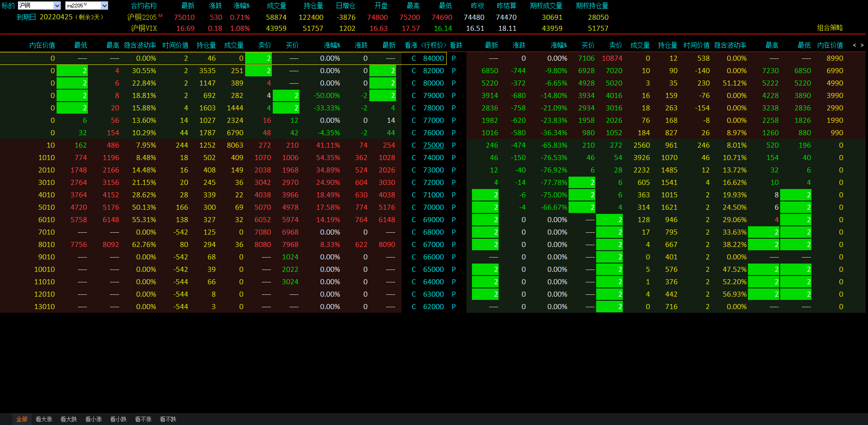Screen dimensions: 868x425
Task: Select strike price 68000 row
Action: click(x=433, y=232)
